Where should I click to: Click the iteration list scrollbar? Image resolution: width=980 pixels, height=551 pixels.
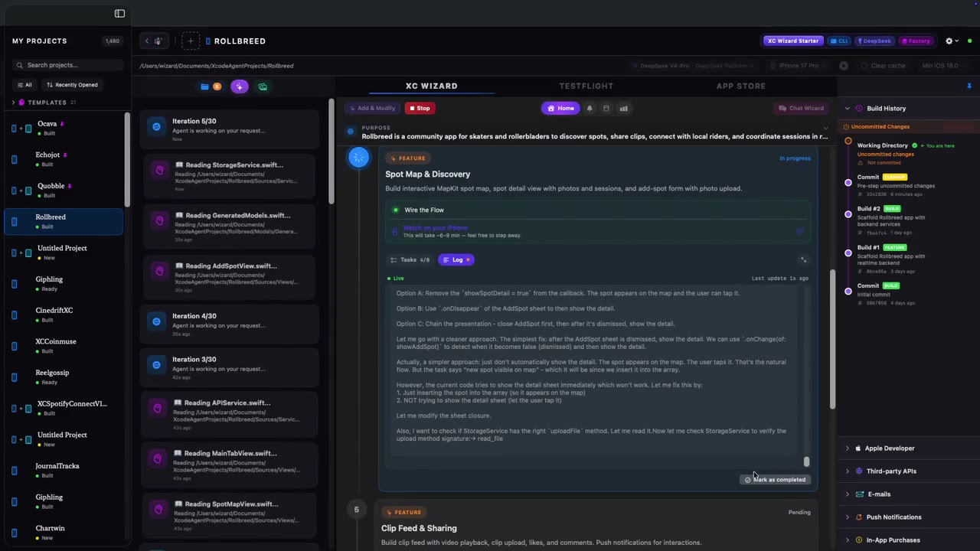(331, 152)
